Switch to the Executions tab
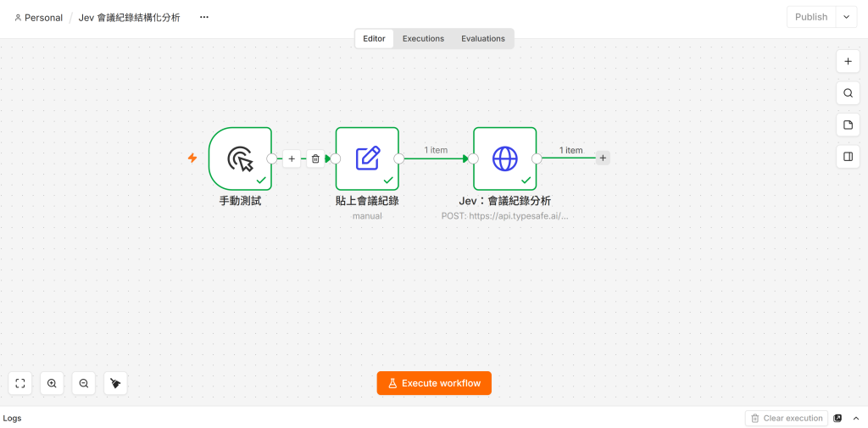The image size is (868, 428). tap(424, 39)
